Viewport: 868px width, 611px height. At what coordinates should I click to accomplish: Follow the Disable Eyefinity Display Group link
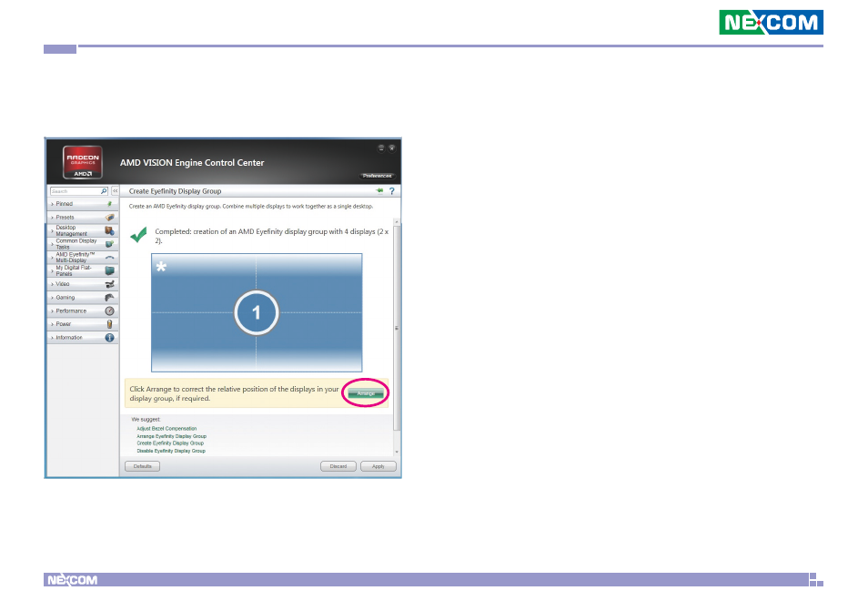(x=171, y=451)
